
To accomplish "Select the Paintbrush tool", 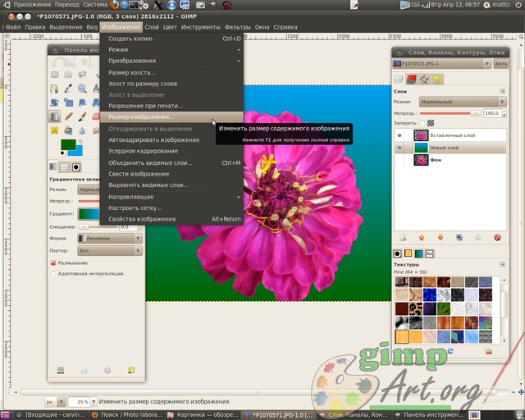I will click(x=82, y=116).
